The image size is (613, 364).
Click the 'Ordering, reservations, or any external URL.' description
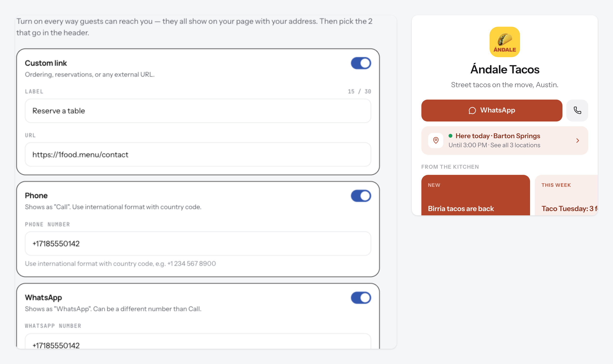click(x=90, y=75)
